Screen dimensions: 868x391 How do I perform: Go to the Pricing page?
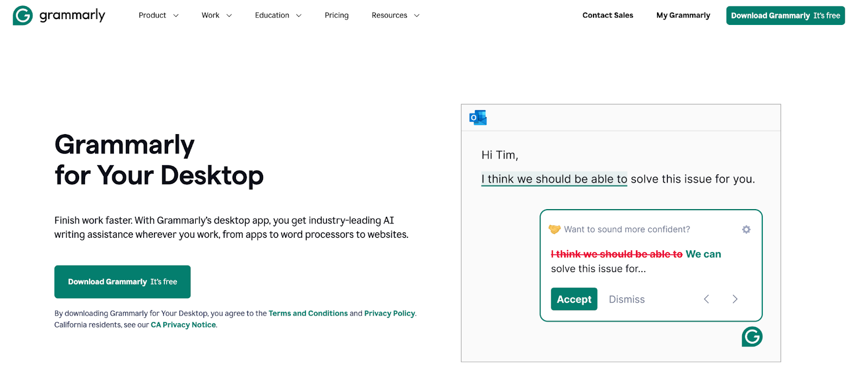[x=337, y=15]
